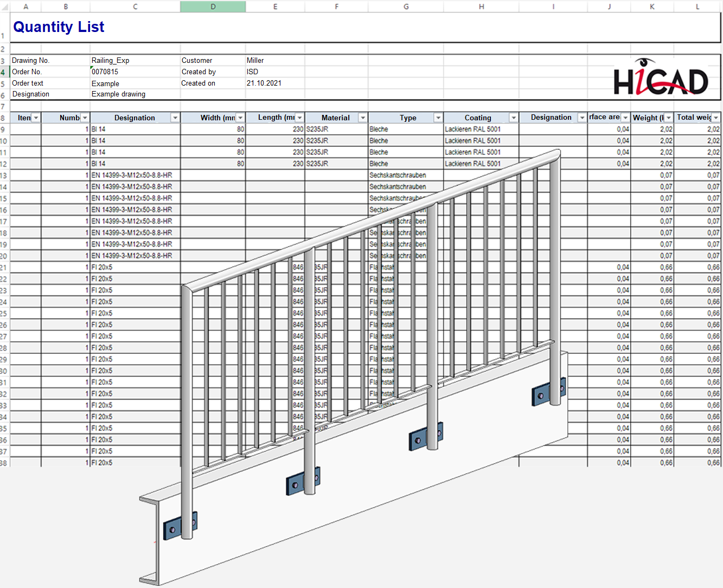The height and width of the screenshot is (588, 723).
Task: Open Designation filter dropdown after Coating
Action: (582, 118)
